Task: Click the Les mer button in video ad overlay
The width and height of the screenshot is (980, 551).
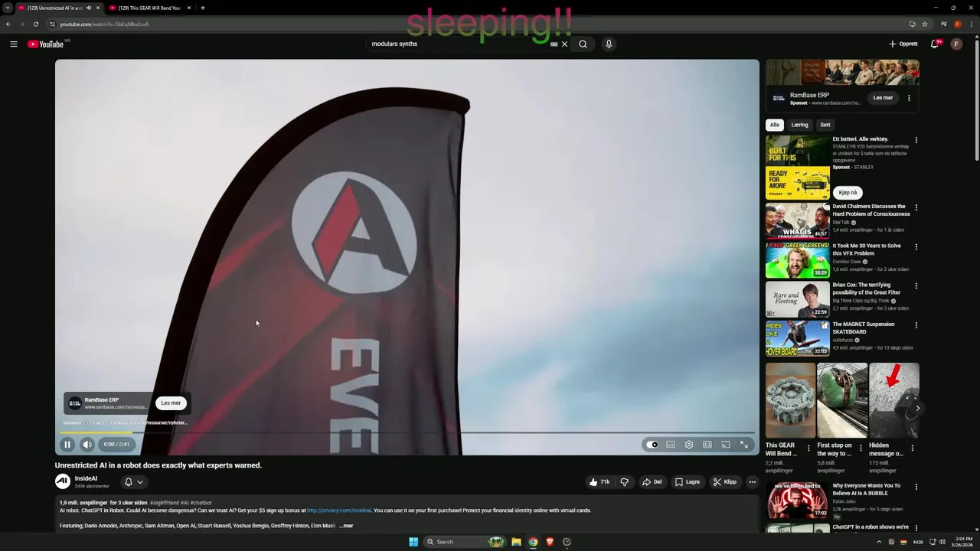Action: coord(171,403)
